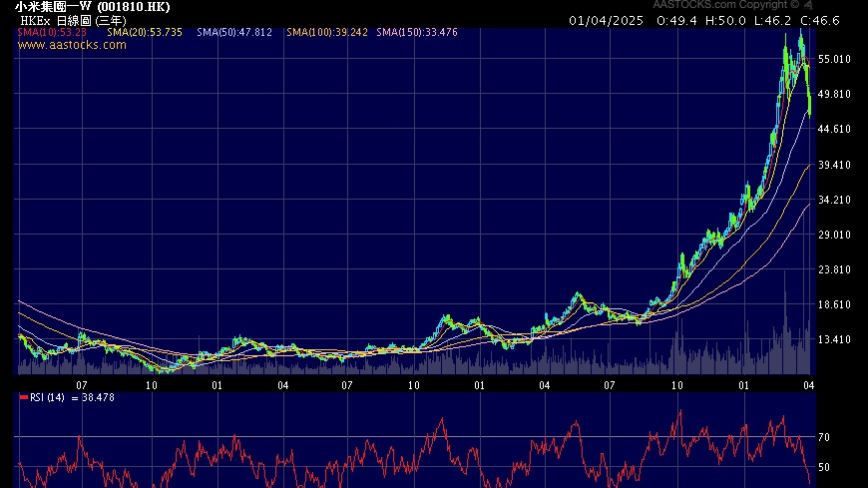Select the SMA(100) legend label

tap(326, 33)
